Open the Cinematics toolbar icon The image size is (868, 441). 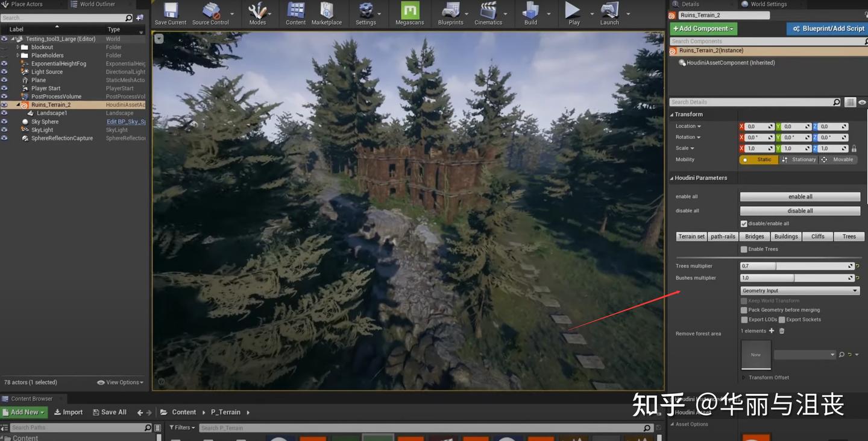(x=489, y=12)
